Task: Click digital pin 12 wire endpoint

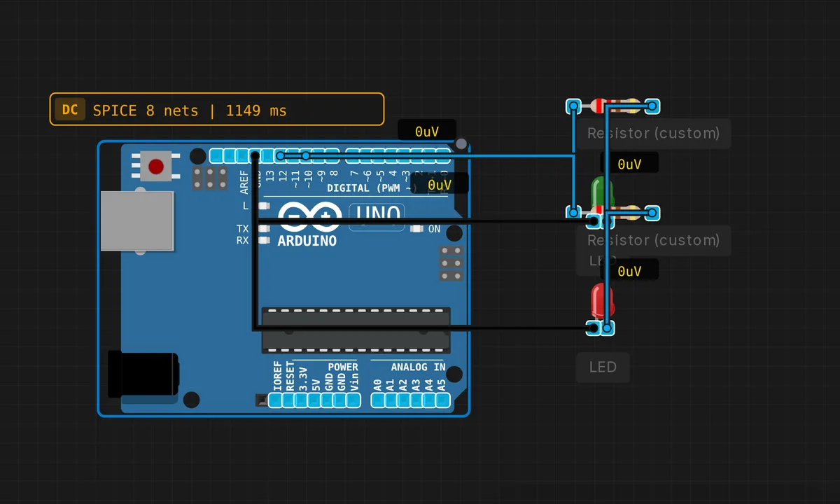Action: [280, 155]
